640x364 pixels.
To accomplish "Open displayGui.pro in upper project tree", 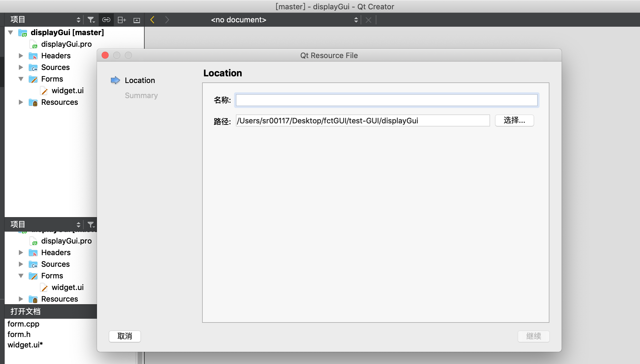I will tap(66, 44).
